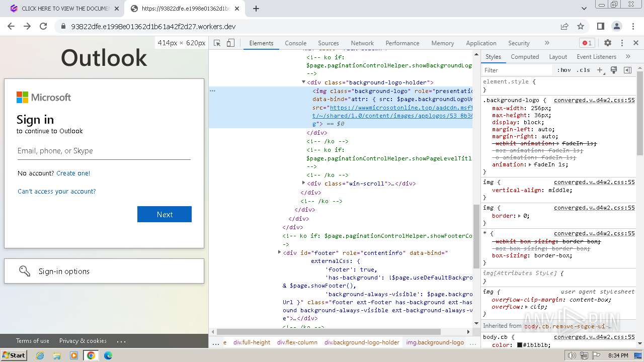The height and width of the screenshot is (362, 644).
Task: Show more Styles sidebar tabs chevron
Action: pyautogui.click(x=628, y=57)
